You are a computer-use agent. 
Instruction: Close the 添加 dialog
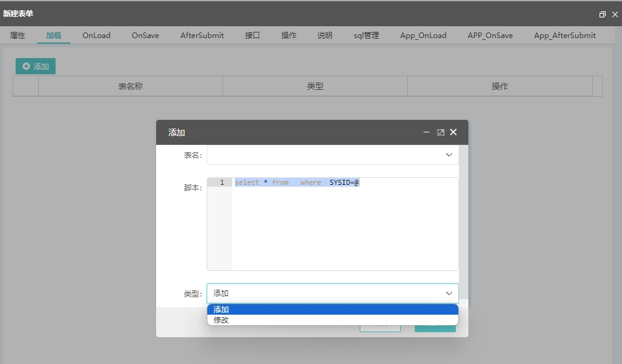453,132
